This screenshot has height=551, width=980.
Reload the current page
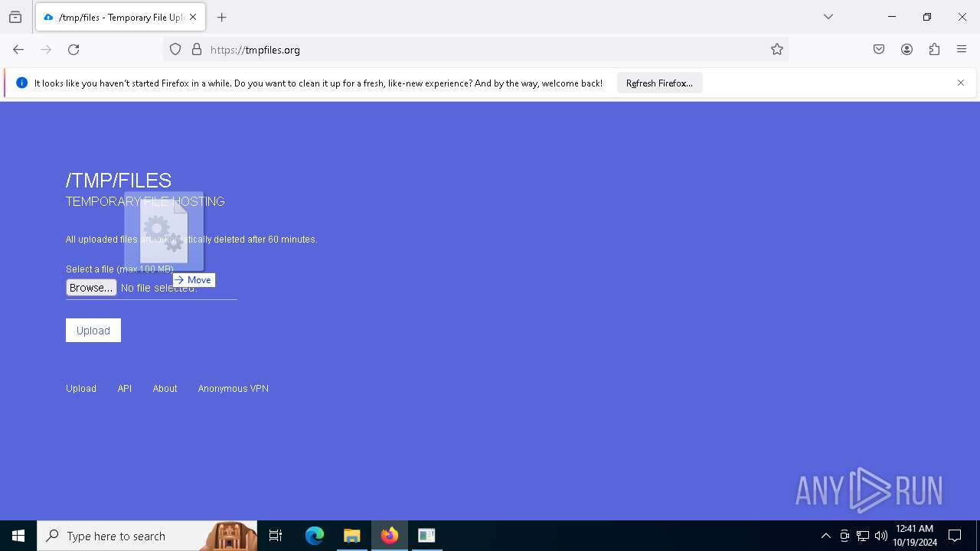pos(73,50)
